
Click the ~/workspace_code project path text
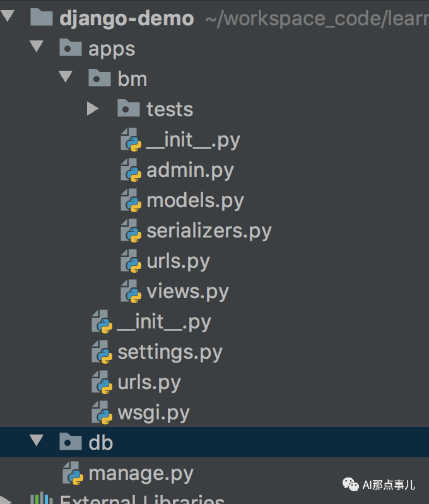[x=317, y=20]
